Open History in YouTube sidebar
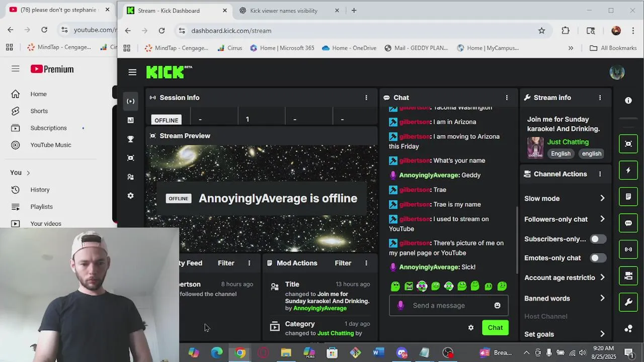Viewport: 644px width, 362px height. tap(40, 190)
